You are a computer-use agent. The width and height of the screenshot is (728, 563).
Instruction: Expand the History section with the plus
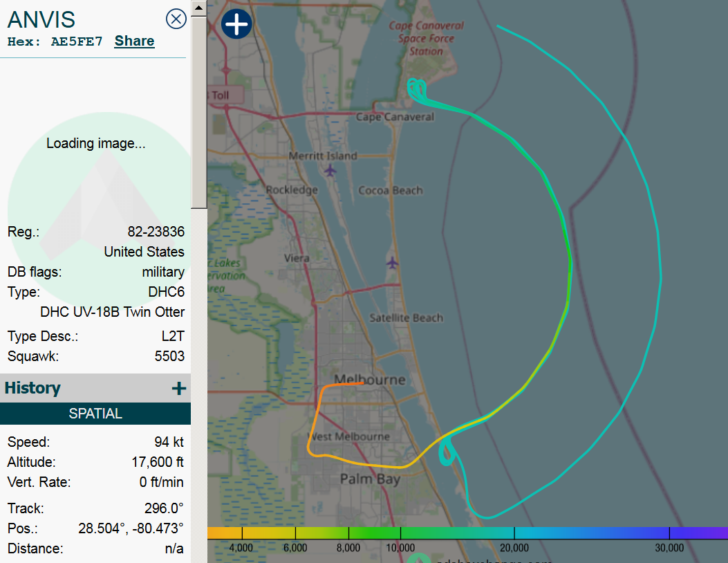[179, 388]
